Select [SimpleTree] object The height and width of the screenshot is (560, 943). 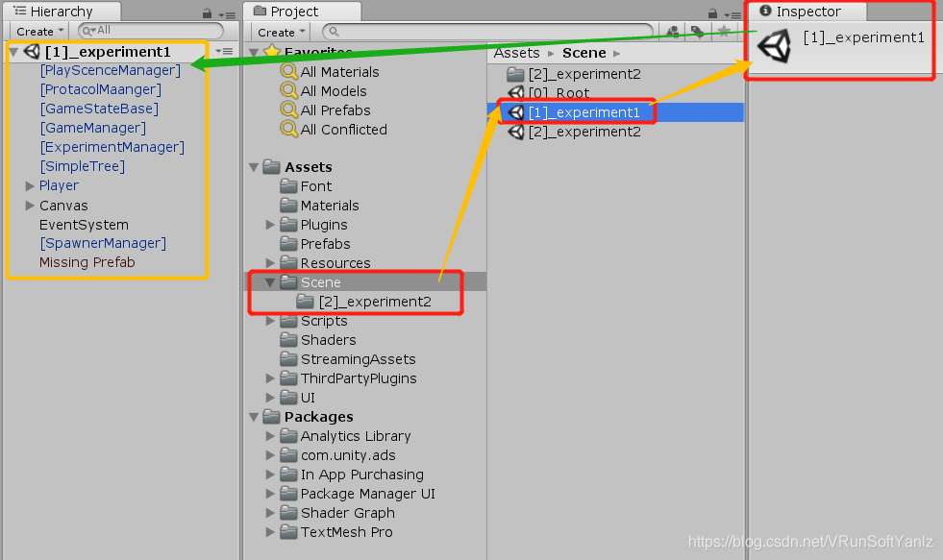pos(83,166)
